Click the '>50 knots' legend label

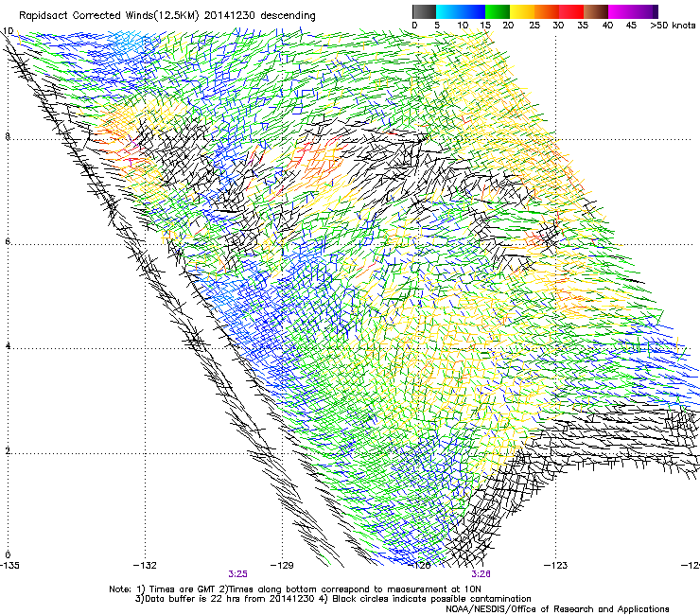coord(673,26)
